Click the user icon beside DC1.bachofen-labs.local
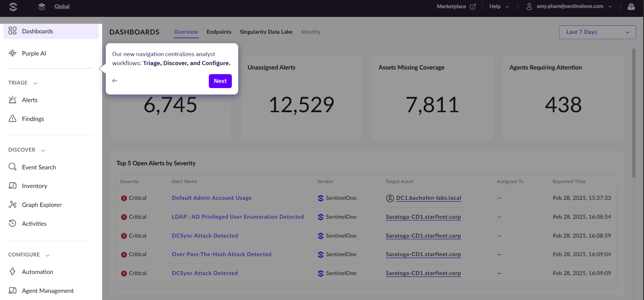644x300 pixels. click(390, 198)
